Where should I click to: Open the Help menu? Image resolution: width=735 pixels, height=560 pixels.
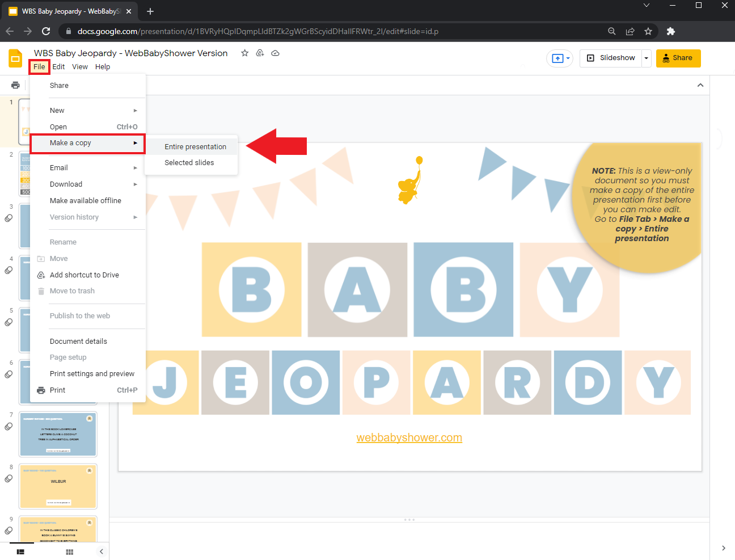click(103, 67)
